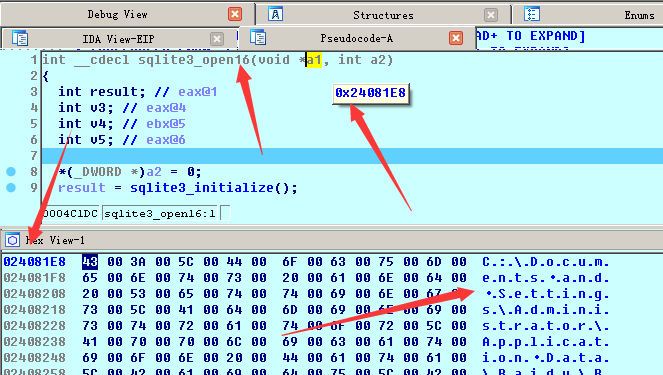Select hex address 024081E8
The width and height of the screenshot is (663, 375).
point(35,262)
